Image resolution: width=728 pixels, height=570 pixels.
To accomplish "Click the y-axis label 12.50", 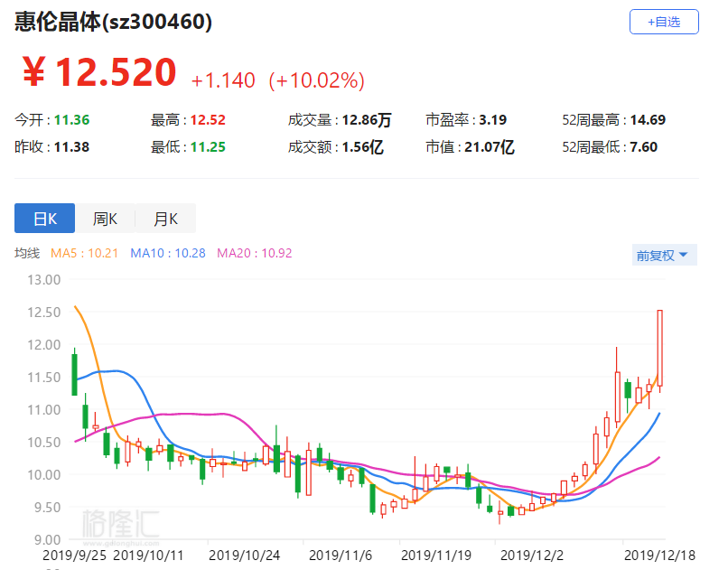I will click(x=43, y=313).
